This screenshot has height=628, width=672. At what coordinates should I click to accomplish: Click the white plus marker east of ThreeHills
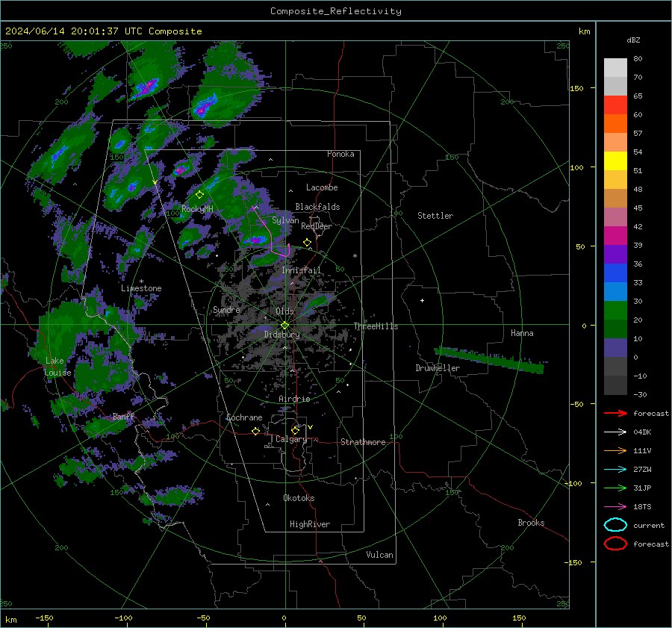tap(422, 300)
